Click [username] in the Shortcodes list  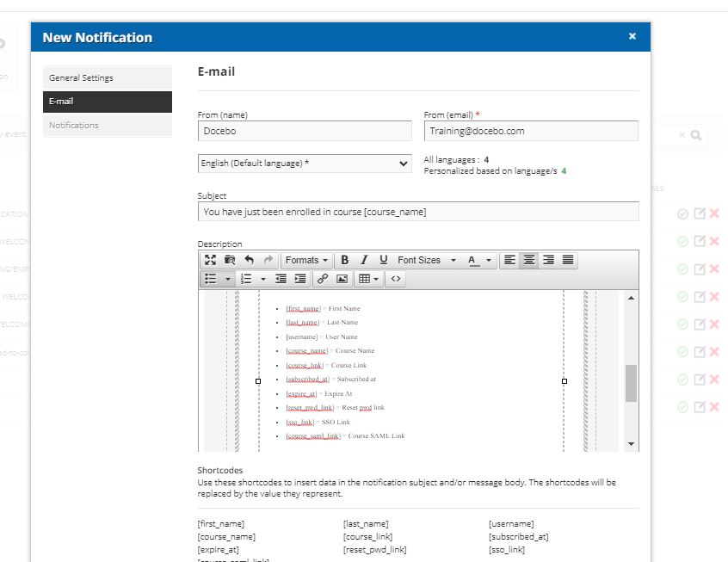click(511, 524)
